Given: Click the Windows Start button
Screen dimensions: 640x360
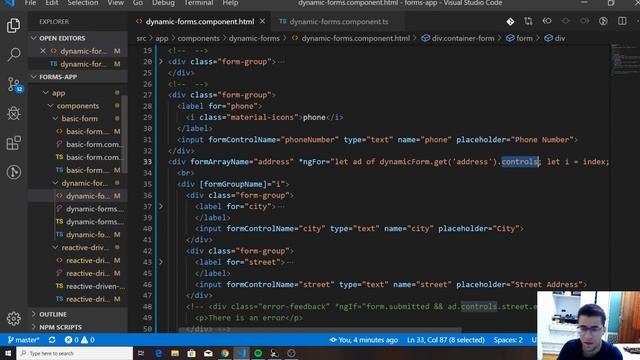Looking at the screenshot, I should pyautogui.click(x=8, y=353).
